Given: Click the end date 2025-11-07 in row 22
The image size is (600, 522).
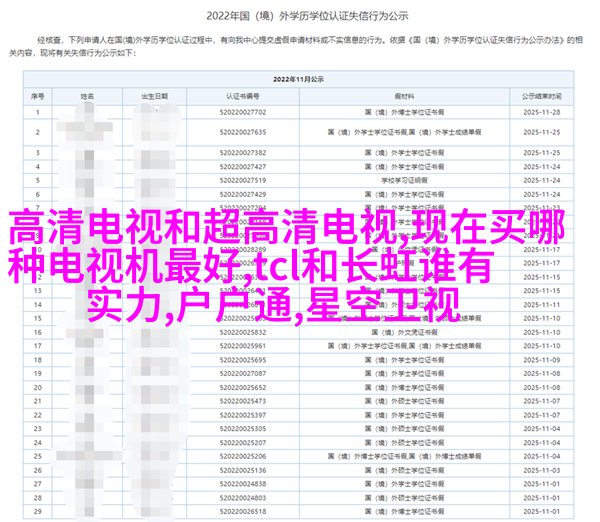Looking at the screenshot, I should (542, 415).
